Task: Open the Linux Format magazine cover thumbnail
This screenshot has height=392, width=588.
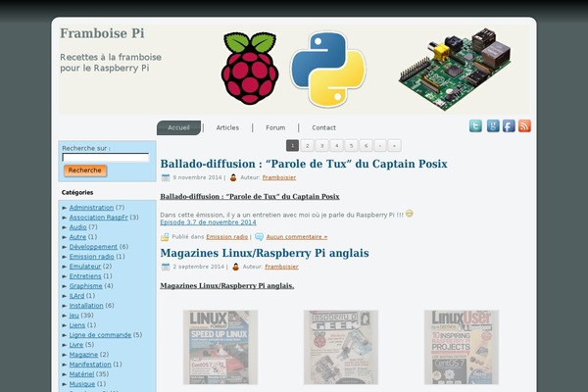Action: 220,347
